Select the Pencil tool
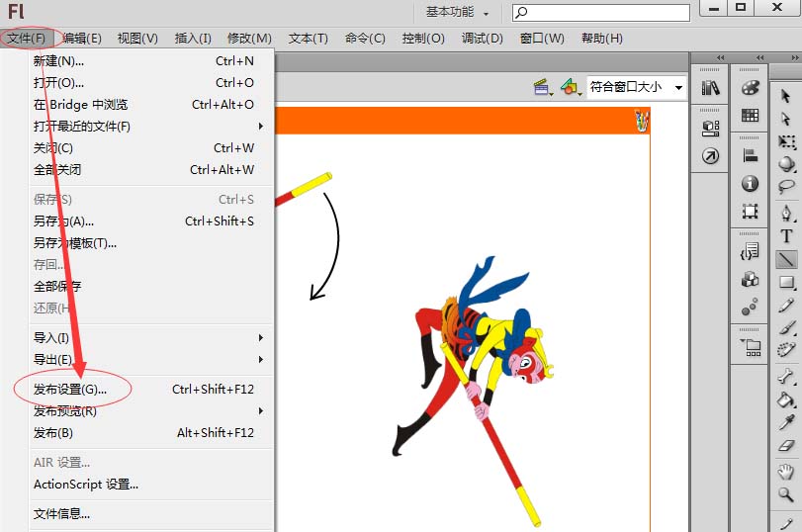This screenshot has width=802, height=532. [786, 306]
